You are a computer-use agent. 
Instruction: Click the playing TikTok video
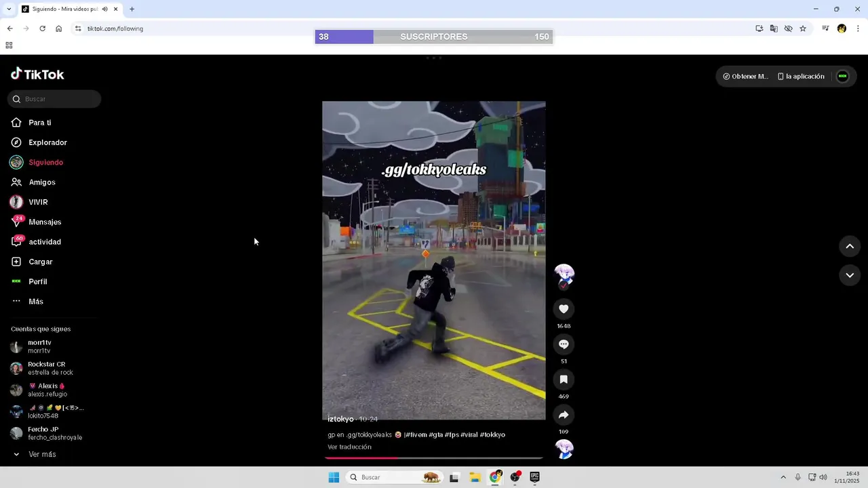(434, 260)
